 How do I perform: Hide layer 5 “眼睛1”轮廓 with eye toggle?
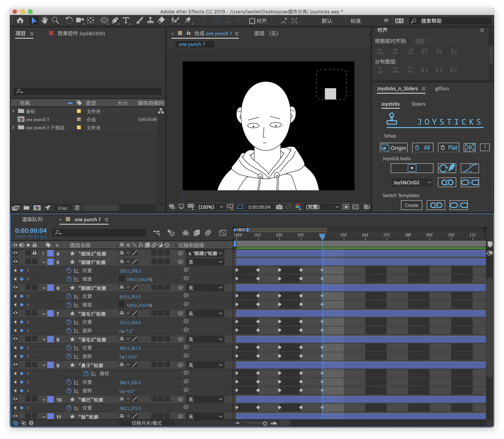pyautogui.click(x=15, y=261)
